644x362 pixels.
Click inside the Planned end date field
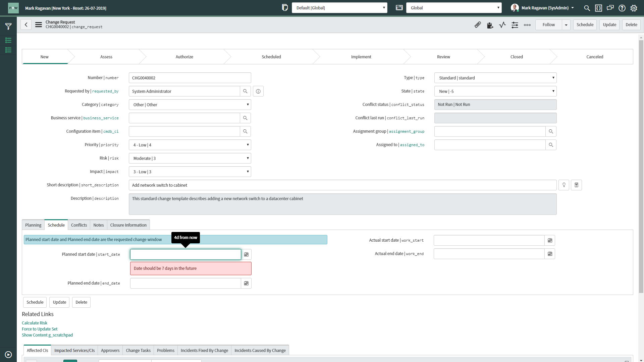pos(185,283)
